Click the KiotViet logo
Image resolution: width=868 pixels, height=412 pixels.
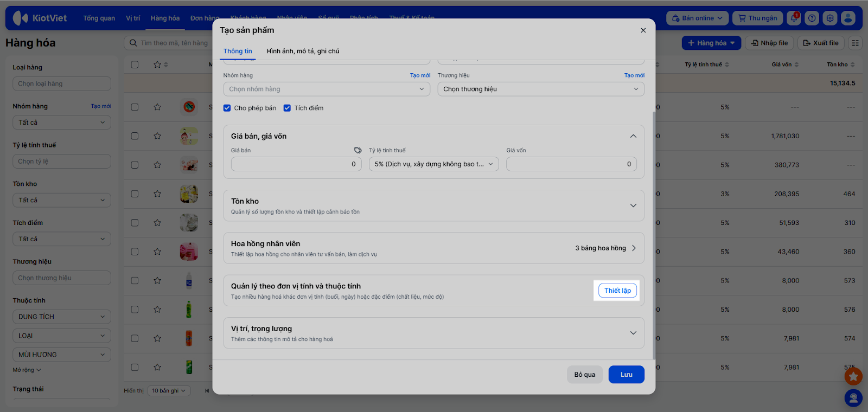(40, 18)
